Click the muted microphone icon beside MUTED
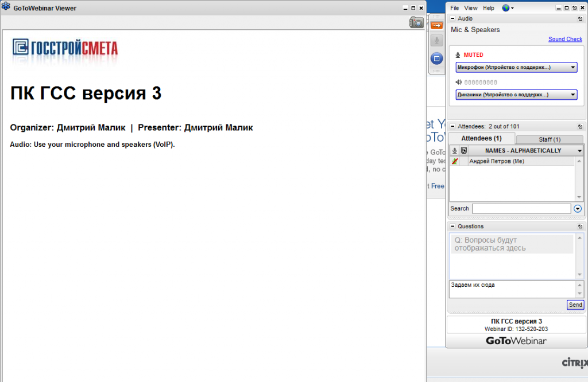Viewport: 588px width, 382px height. 458,55
